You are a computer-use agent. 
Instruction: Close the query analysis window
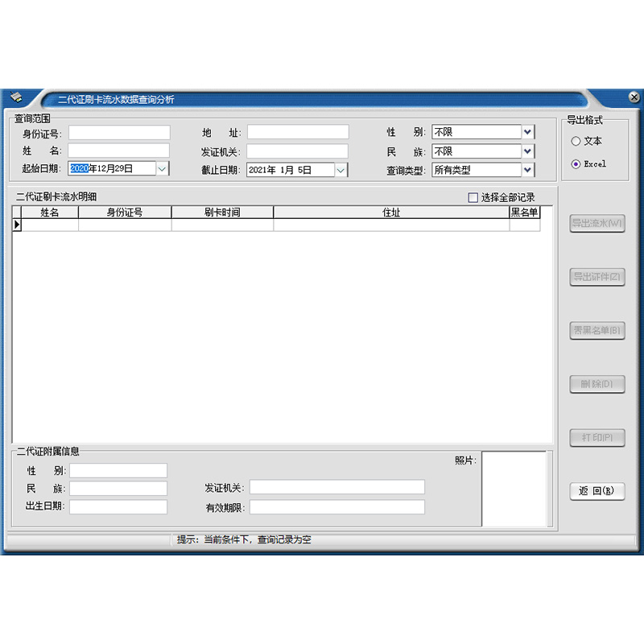tap(634, 98)
